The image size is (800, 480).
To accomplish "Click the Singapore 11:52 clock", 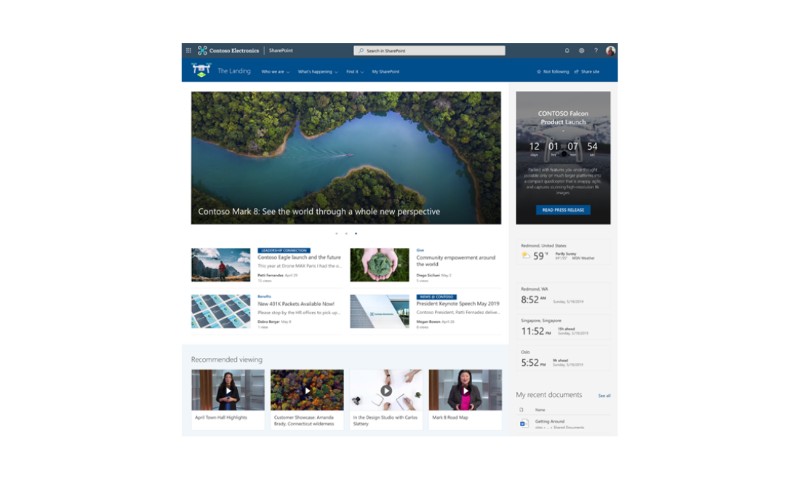I will pos(536,332).
